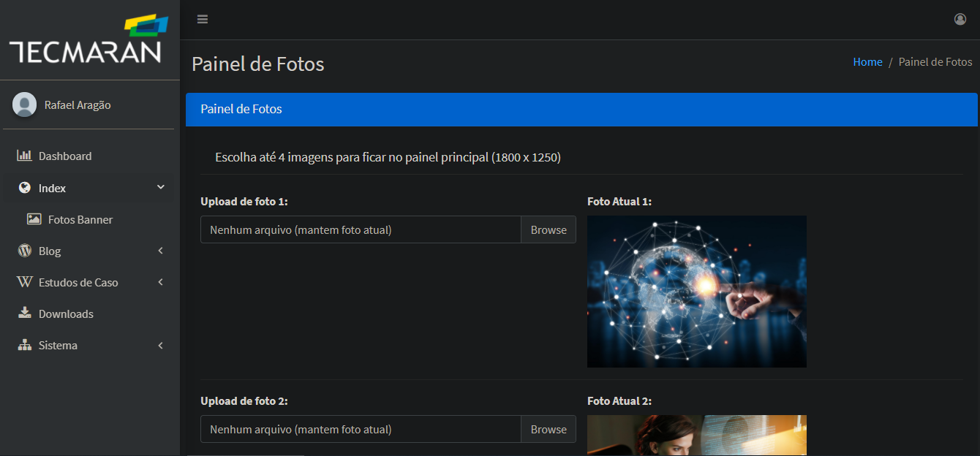Viewport: 980px width, 456px height.
Task: Click the Foto Atual 2 image preview
Action: [x=697, y=436]
